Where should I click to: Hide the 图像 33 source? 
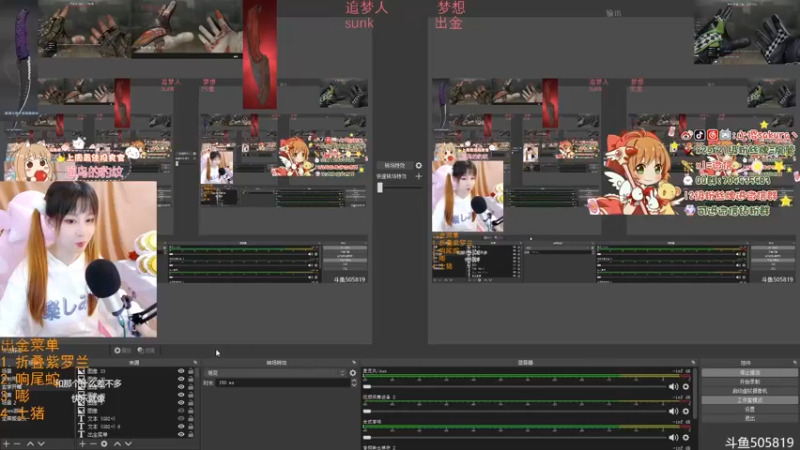[x=181, y=371]
